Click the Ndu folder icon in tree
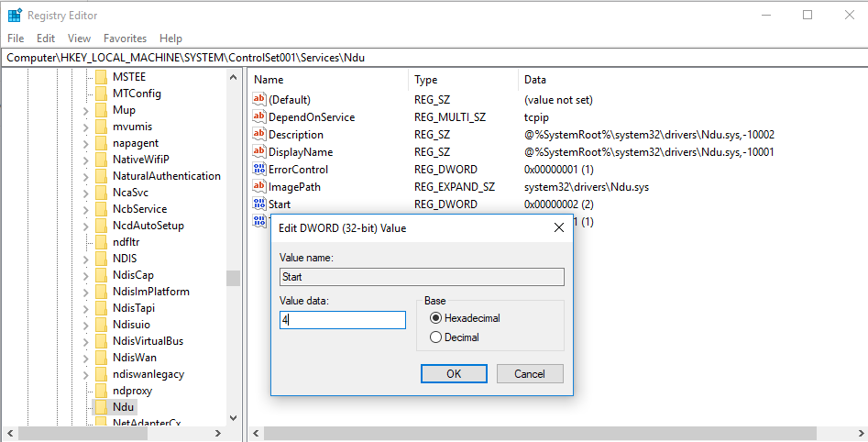The image size is (868, 442). (x=101, y=407)
